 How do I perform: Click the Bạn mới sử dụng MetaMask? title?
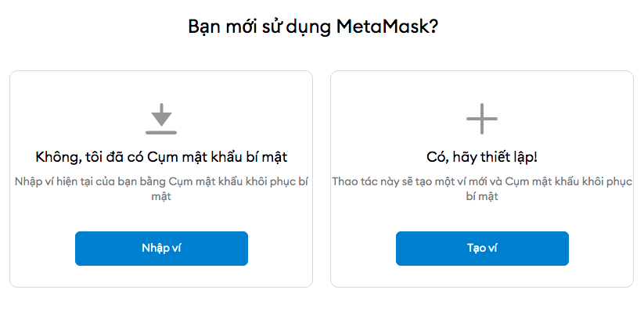pyautogui.click(x=313, y=27)
